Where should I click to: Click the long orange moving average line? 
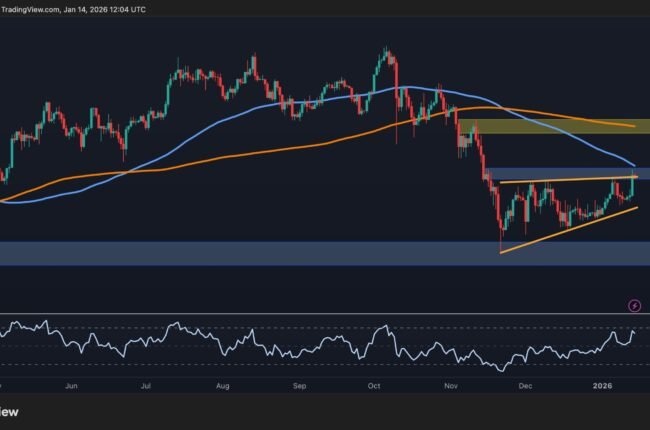250,152
